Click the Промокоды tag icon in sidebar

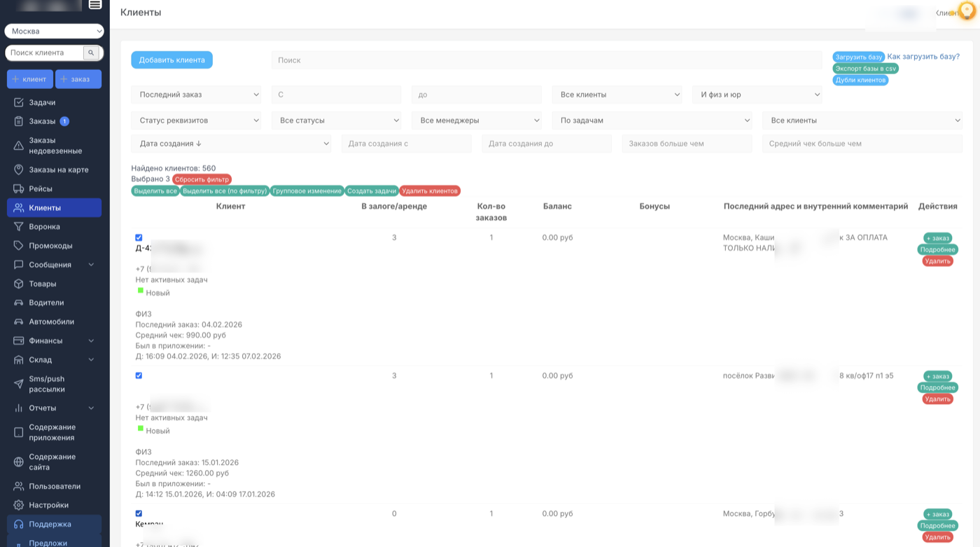coord(19,246)
